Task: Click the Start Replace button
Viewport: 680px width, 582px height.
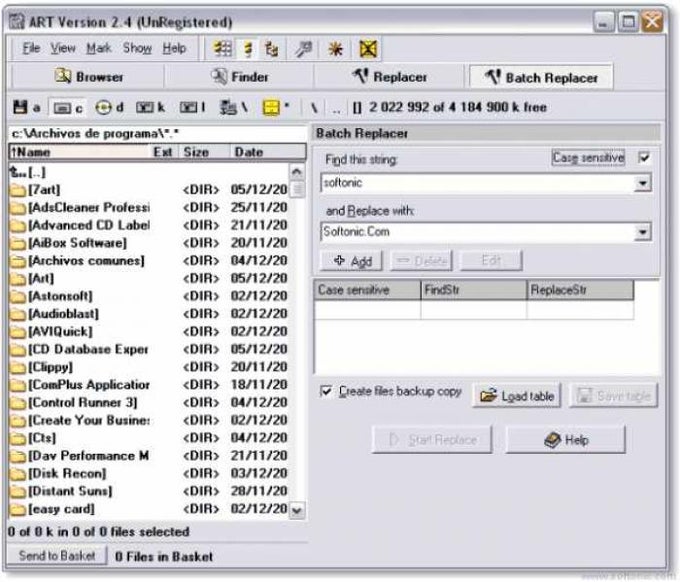Action: pos(432,440)
